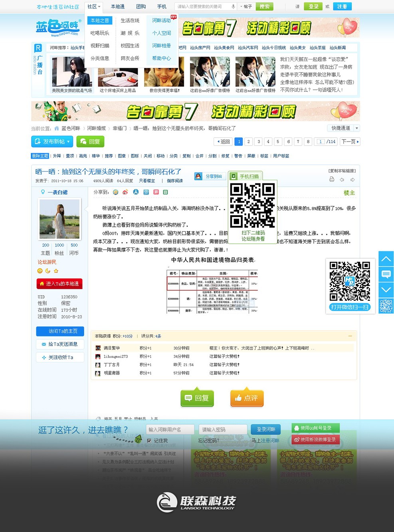This screenshot has height=532, width=394.
Task: Click 关注收听Ta button
Action: tap(60, 357)
